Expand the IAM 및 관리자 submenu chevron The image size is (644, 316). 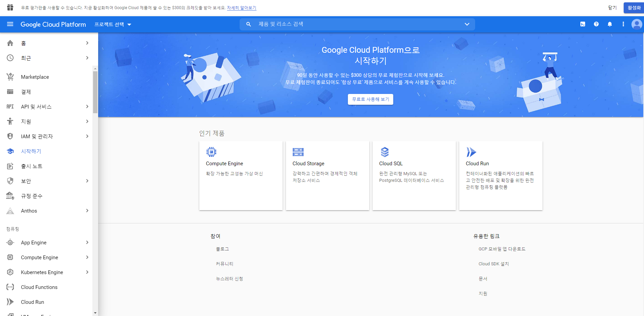(x=87, y=137)
